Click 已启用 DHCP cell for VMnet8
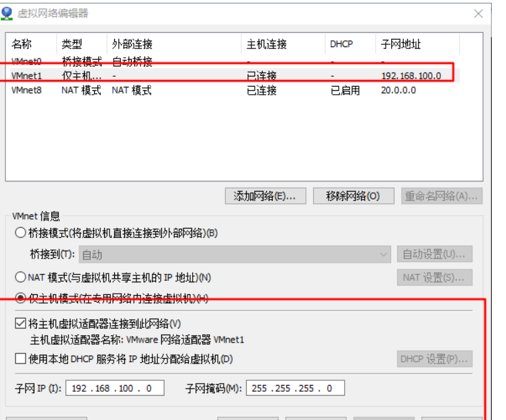 tap(345, 91)
